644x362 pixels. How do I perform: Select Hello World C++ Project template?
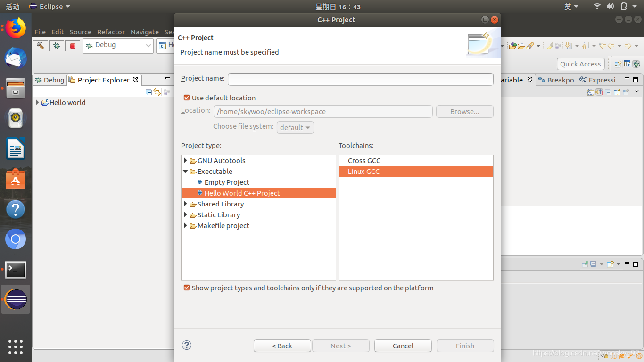[x=258, y=193]
